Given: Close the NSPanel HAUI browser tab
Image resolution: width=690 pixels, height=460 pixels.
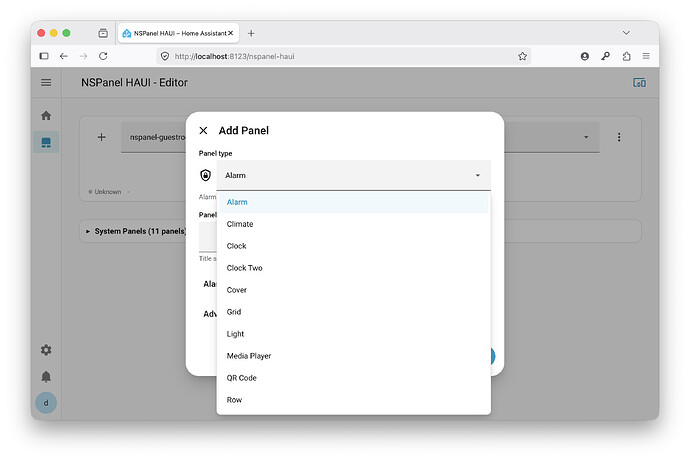Looking at the screenshot, I should [230, 33].
